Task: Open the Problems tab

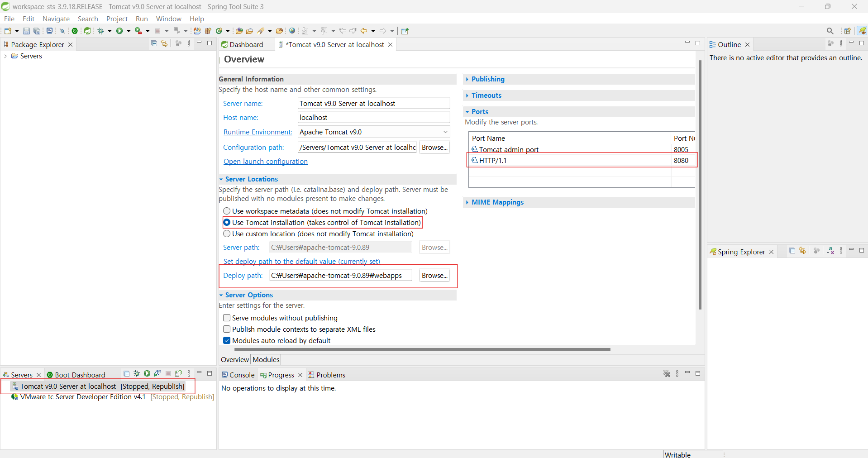Action: (x=326, y=375)
